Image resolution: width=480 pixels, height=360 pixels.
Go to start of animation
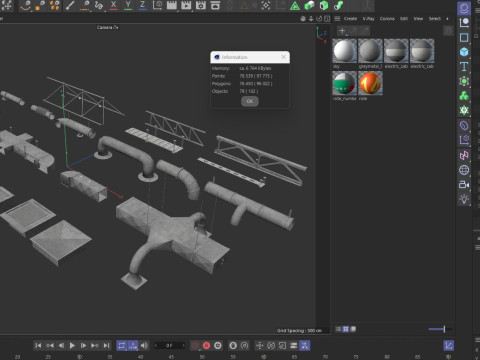click(38, 346)
